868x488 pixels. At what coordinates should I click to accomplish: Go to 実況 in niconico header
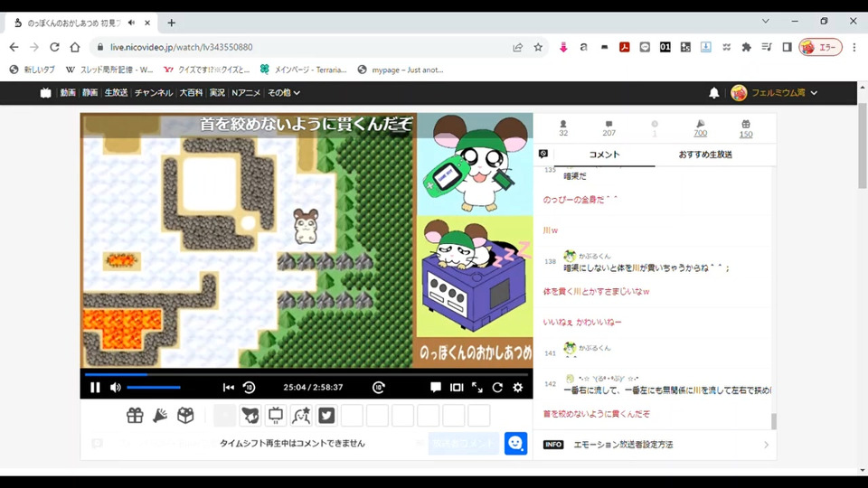(217, 93)
